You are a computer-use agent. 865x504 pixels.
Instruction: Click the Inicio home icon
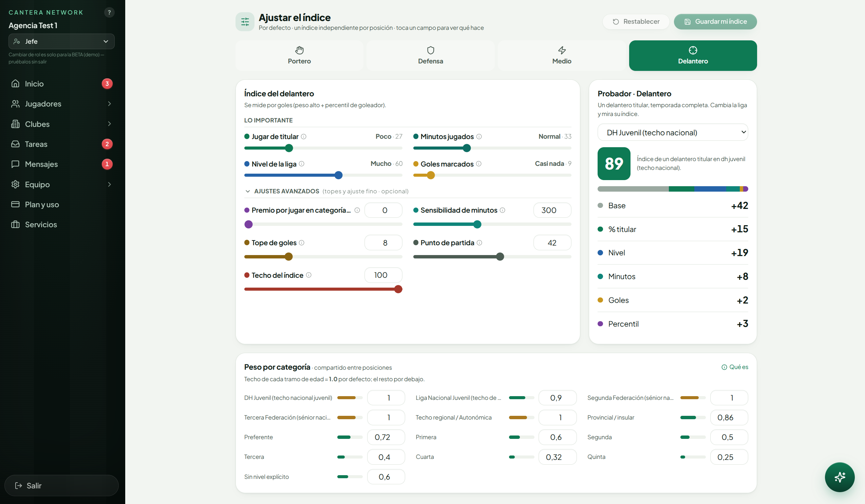coord(16,83)
